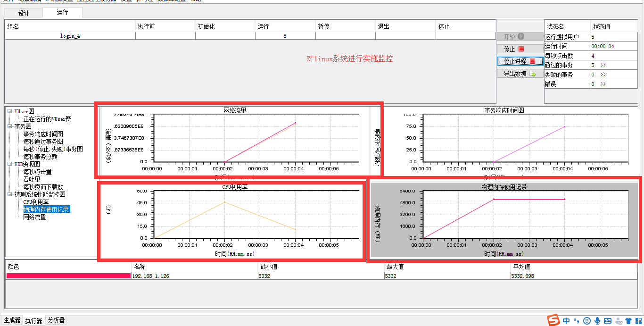Open the emoji smiley face panel
This screenshot has width=644, height=326.
click(587, 321)
